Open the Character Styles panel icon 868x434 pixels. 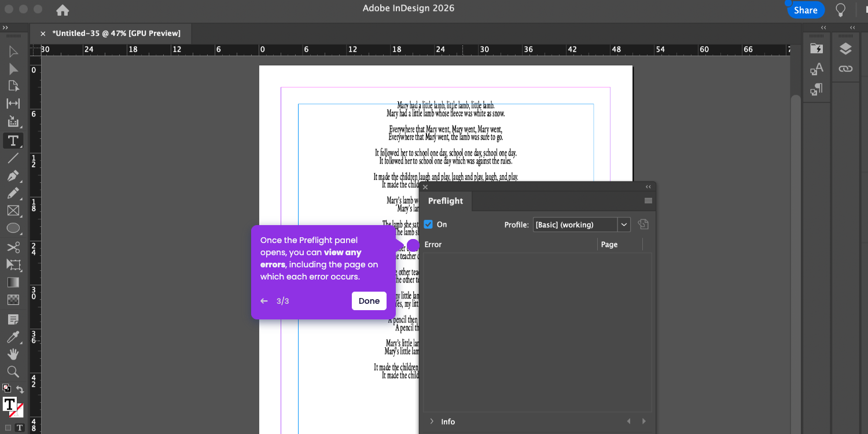(816, 69)
